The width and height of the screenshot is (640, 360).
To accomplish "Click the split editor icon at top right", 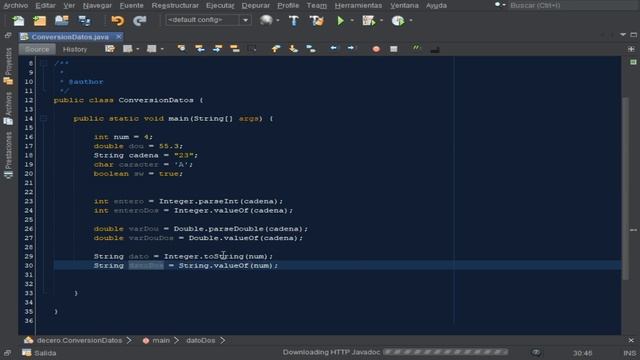I will (x=631, y=49).
